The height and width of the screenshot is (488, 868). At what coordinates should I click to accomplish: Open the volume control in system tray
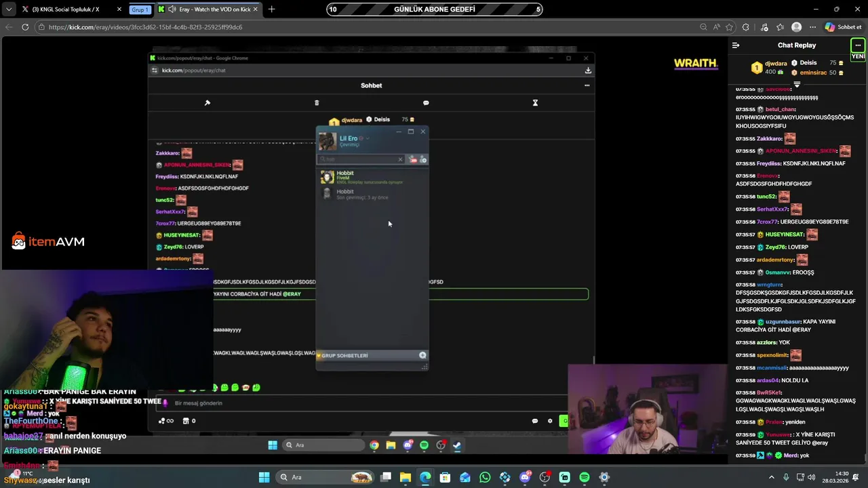(x=812, y=477)
